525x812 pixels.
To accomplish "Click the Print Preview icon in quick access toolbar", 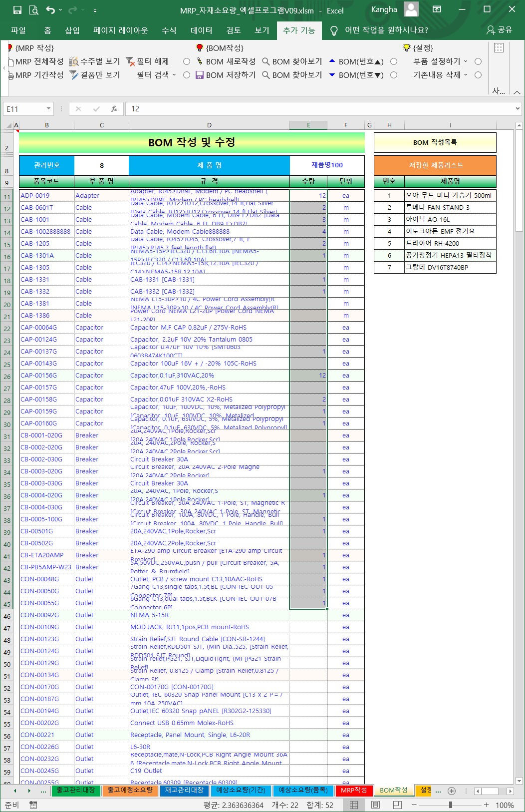I will coord(33,10).
